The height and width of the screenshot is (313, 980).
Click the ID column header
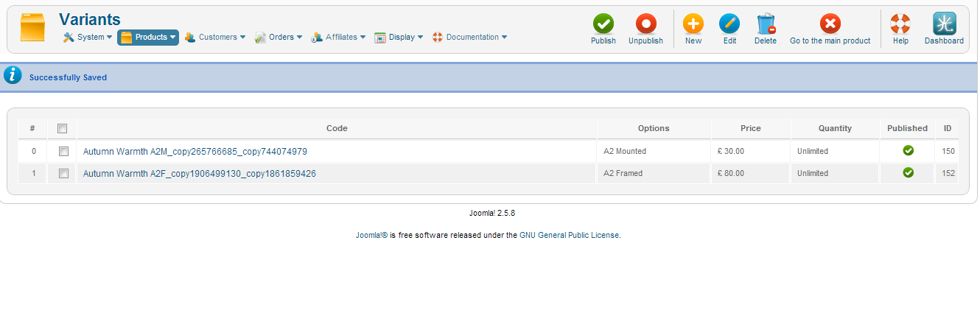tap(948, 128)
